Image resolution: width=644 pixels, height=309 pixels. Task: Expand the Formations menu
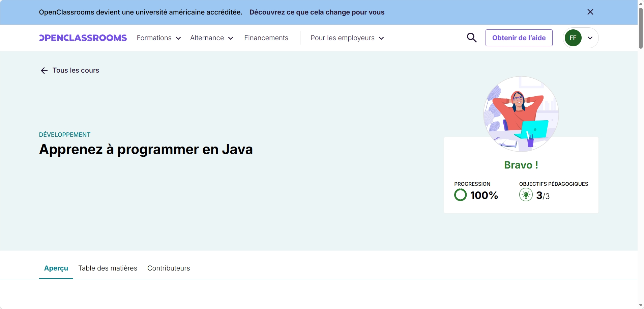pyautogui.click(x=159, y=38)
